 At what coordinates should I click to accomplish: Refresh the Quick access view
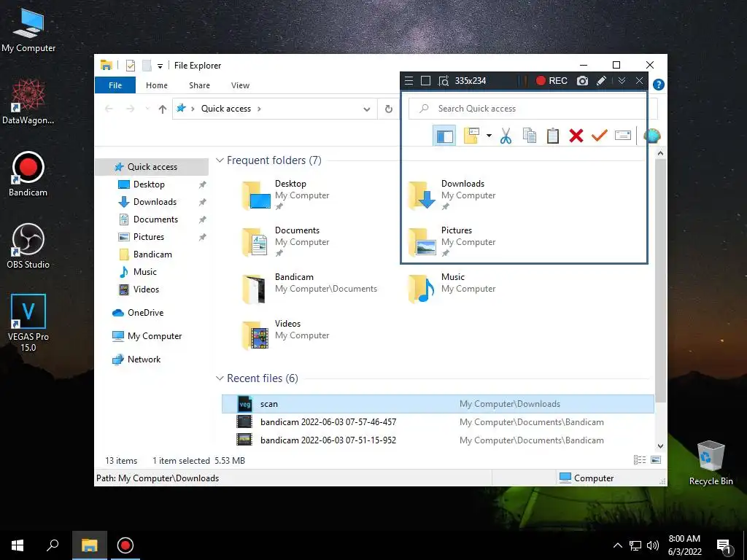point(389,109)
